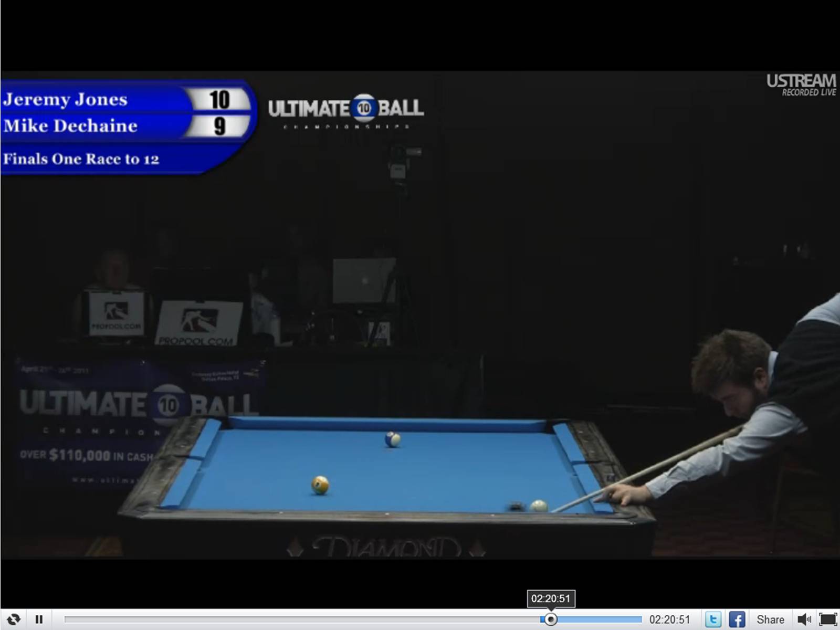This screenshot has width=840, height=630.
Task: Mute the audio with the speaker icon
Action: [x=804, y=619]
